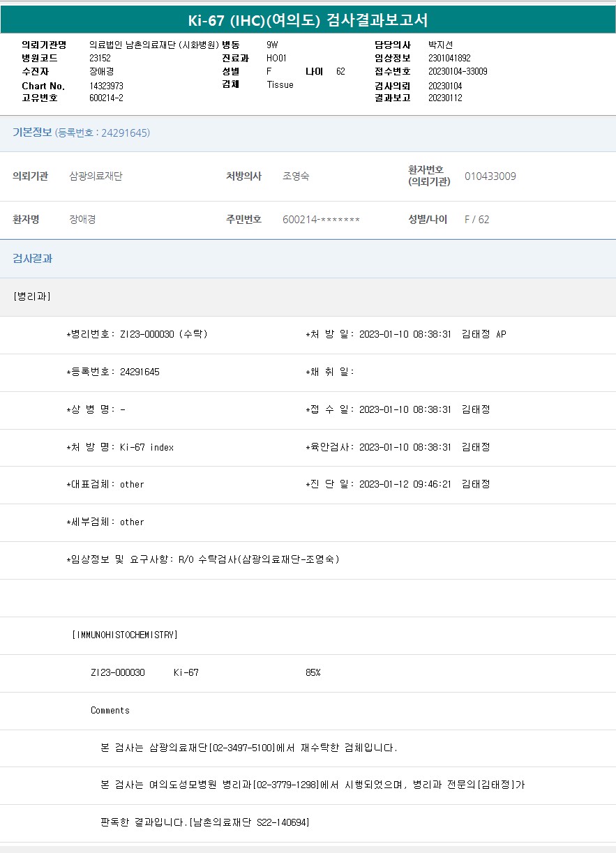The height and width of the screenshot is (853, 616).
Task: Click the 병리번호 ZI23-000030 line
Action: 137,335
